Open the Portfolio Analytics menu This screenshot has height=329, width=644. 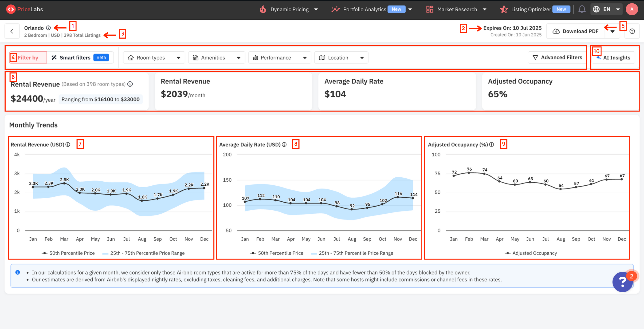pos(372,9)
